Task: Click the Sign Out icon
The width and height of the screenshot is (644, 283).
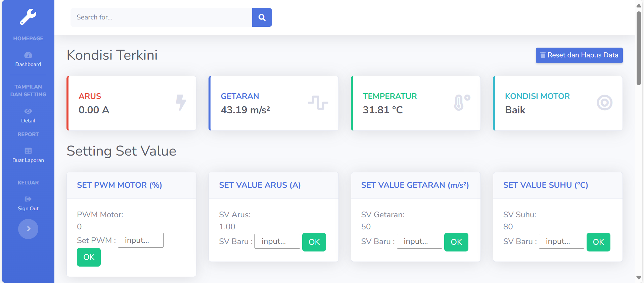Action: click(x=28, y=199)
